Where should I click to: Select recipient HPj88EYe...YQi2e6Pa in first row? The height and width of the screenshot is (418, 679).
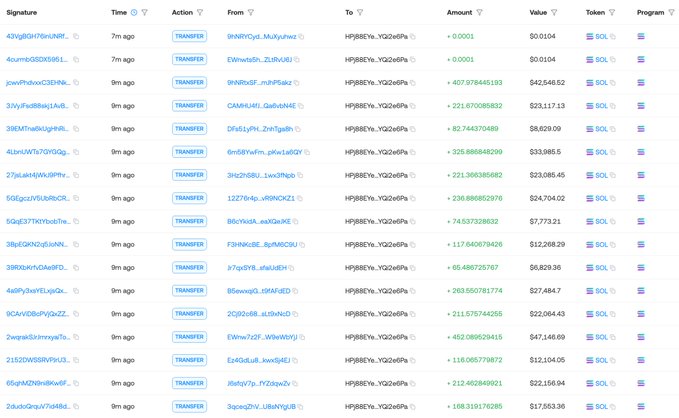point(376,36)
